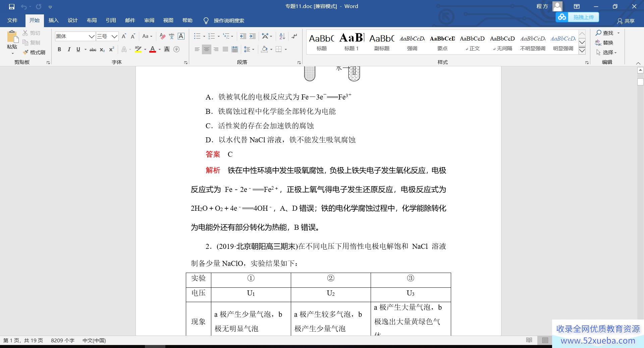The image size is (644, 348).
Task: Toggle Superscript formatting
Action: pos(112,49)
